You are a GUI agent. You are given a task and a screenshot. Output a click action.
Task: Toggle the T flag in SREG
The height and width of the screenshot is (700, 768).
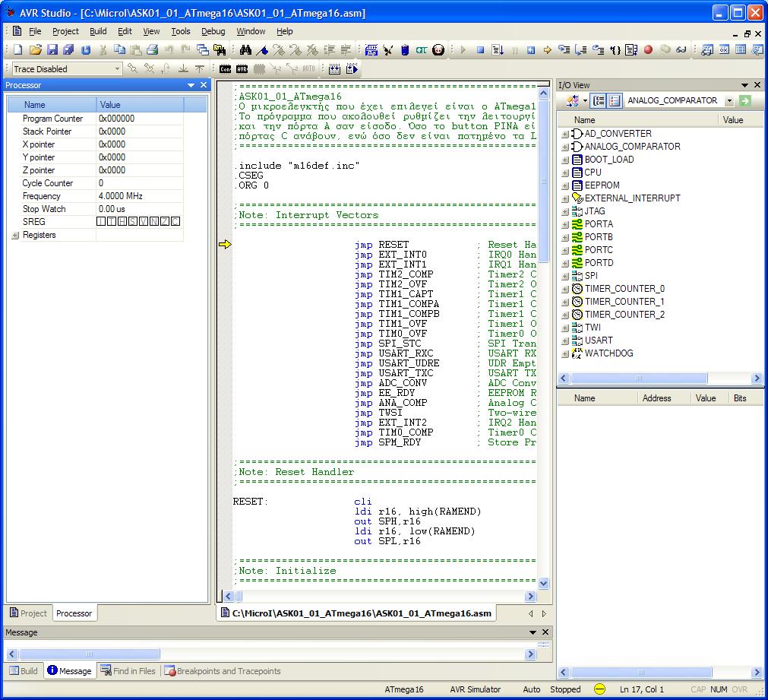point(112,222)
